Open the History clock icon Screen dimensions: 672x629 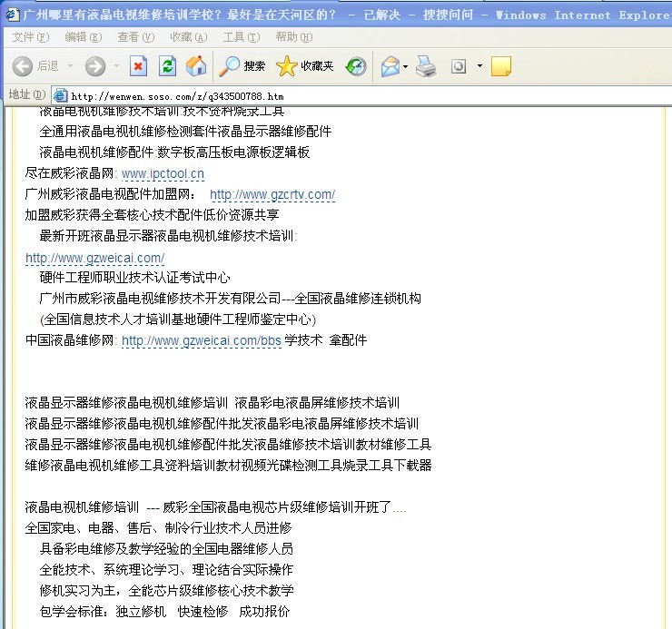click(356, 65)
